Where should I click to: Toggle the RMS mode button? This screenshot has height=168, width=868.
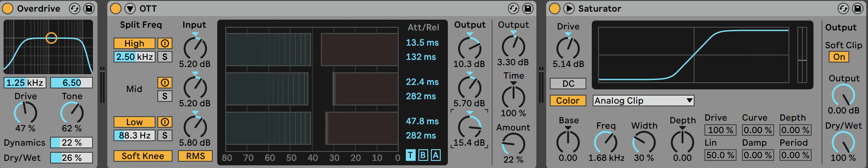click(x=195, y=156)
